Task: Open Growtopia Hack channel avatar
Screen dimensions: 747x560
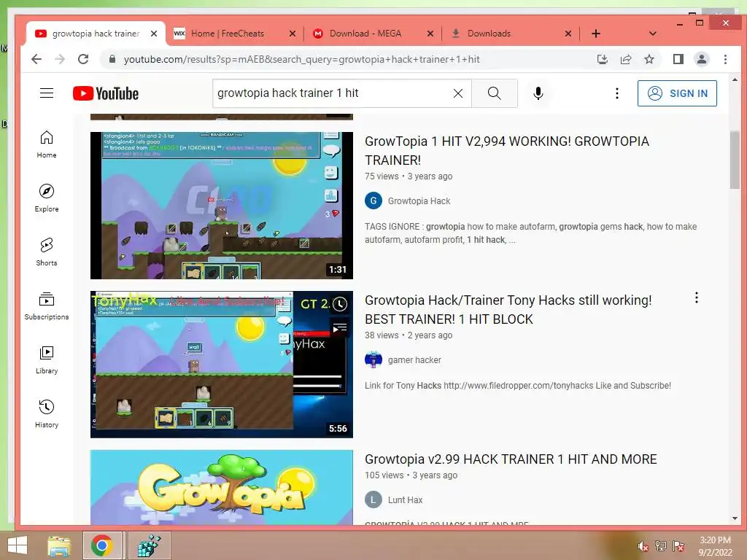Action: coord(373,201)
